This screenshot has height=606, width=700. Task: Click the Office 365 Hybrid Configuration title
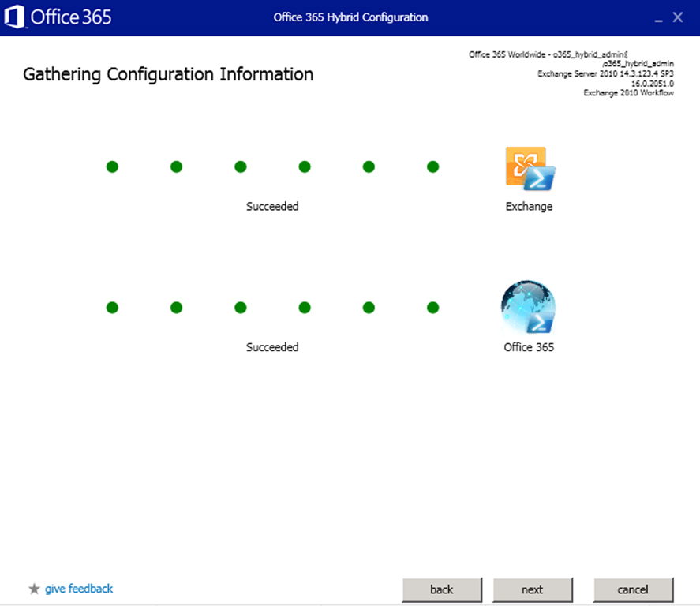351,17
